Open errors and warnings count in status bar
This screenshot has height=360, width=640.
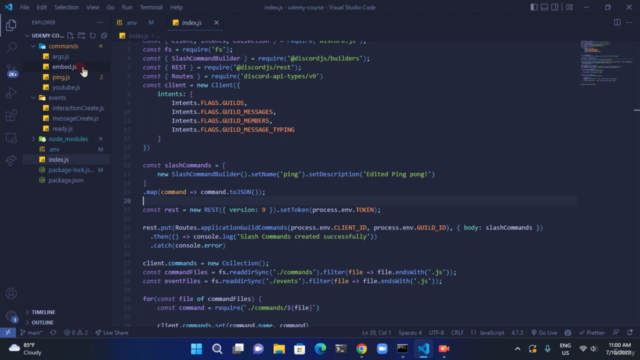(x=76, y=333)
